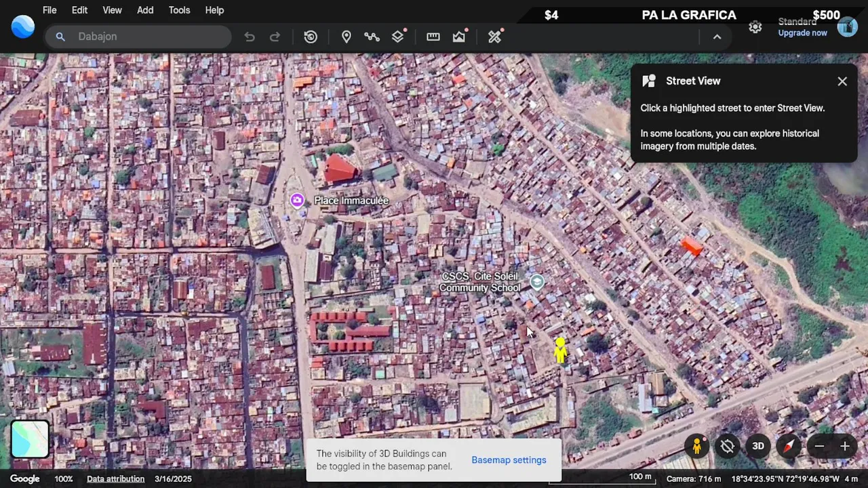Viewport: 868px width, 488px height.
Task: Click the Street View panel header icon
Action: pos(649,81)
